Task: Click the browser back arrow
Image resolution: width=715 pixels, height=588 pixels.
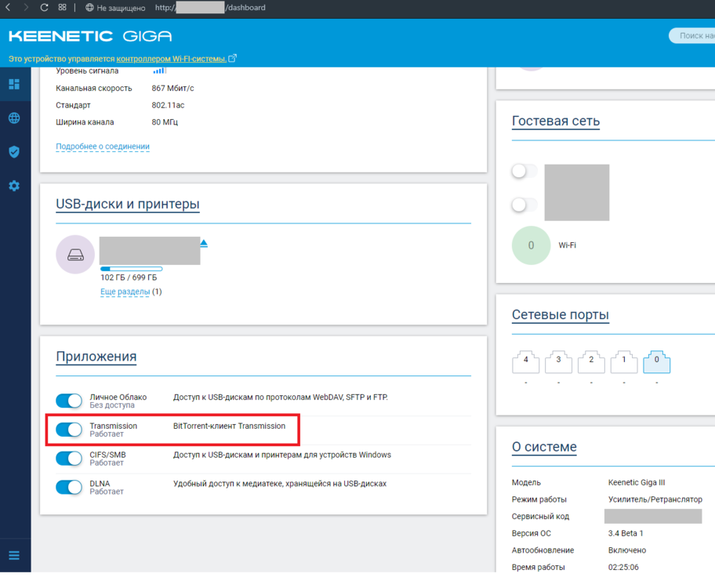Action: 8,7
